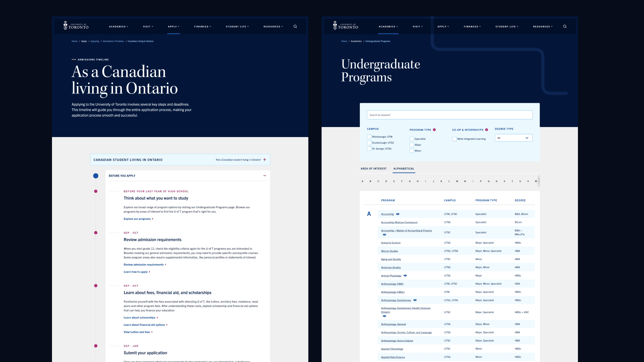Enable the Specialist program type checkbox
Image resolution: width=644 pixels, height=362 pixels.
[412, 139]
